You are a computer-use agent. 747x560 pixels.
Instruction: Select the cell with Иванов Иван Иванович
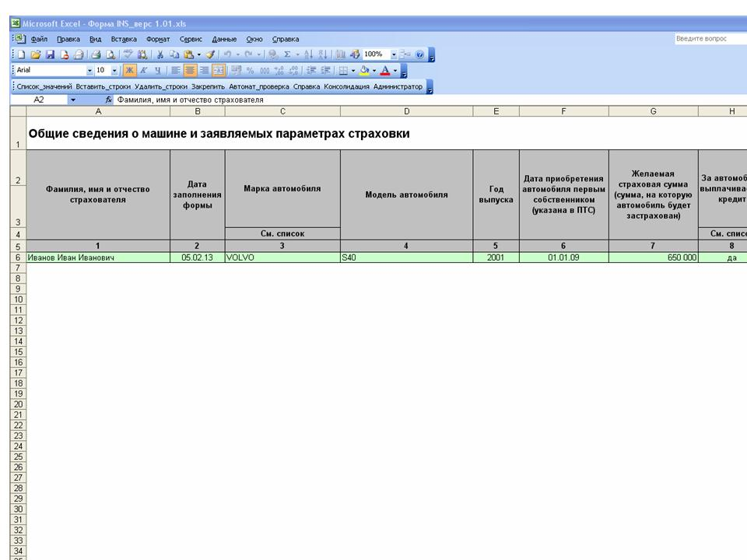[x=98, y=257]
